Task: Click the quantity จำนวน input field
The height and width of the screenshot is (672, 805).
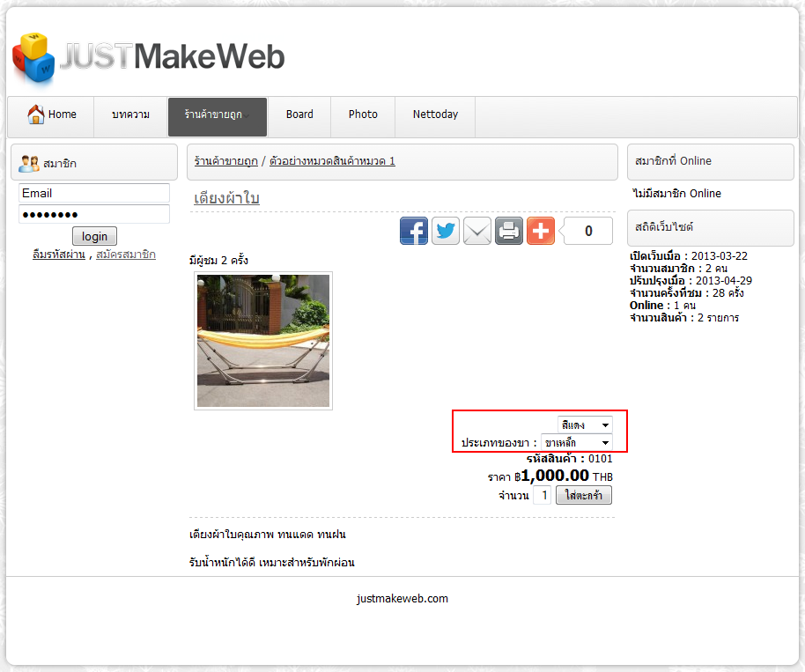Action: [543, 495]
